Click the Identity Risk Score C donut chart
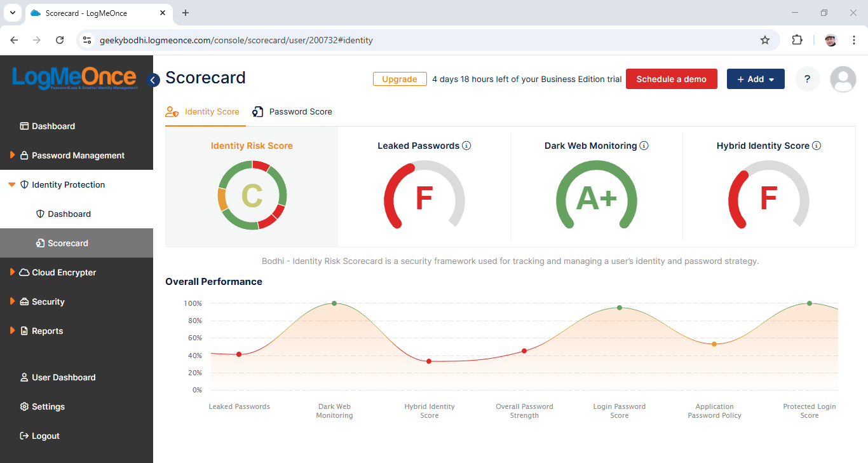Image resolution: width=868 pixels, height=463 pixels. (x=252, y=195)
